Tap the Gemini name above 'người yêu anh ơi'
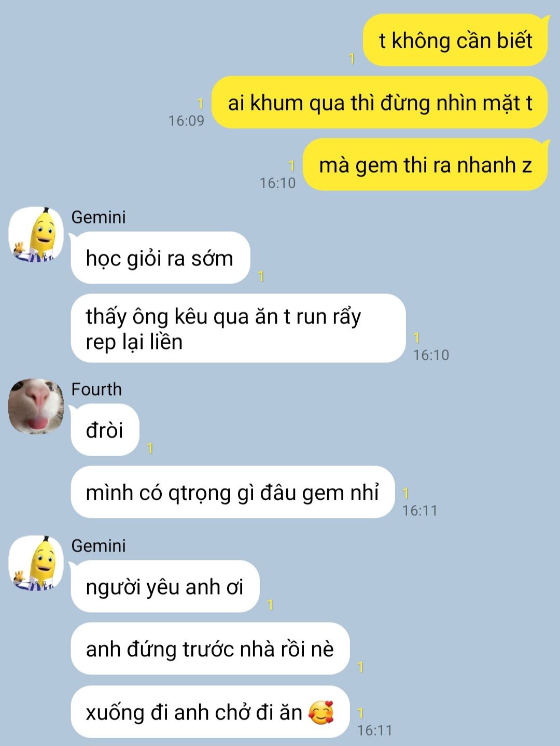Screen dimensions: 560x746 click(x=99, y=546)
